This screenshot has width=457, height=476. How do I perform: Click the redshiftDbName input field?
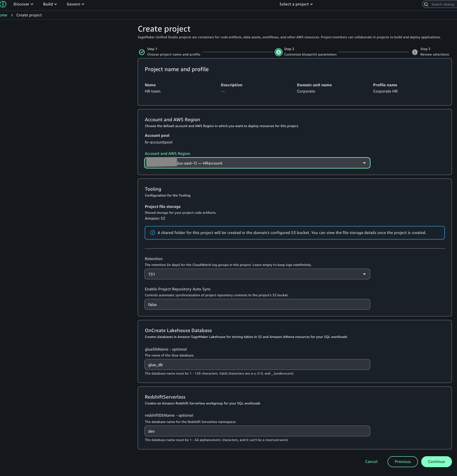tap(257, 431)
